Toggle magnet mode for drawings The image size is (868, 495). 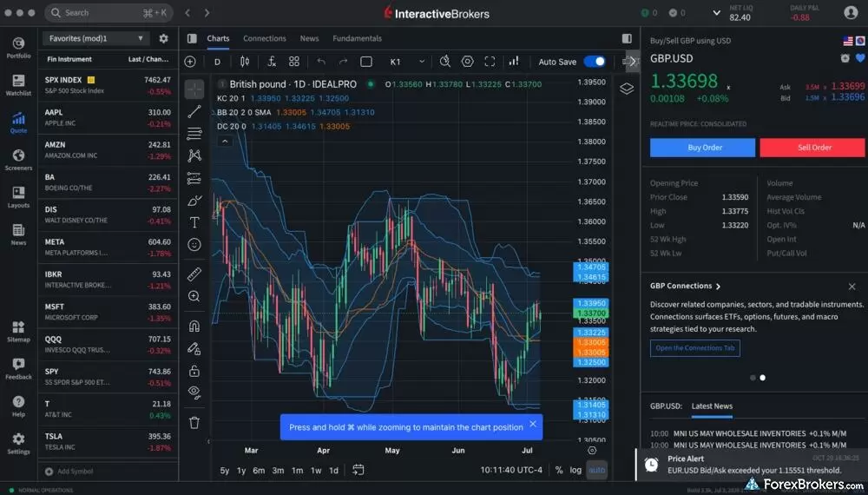[x=194, y=327]
